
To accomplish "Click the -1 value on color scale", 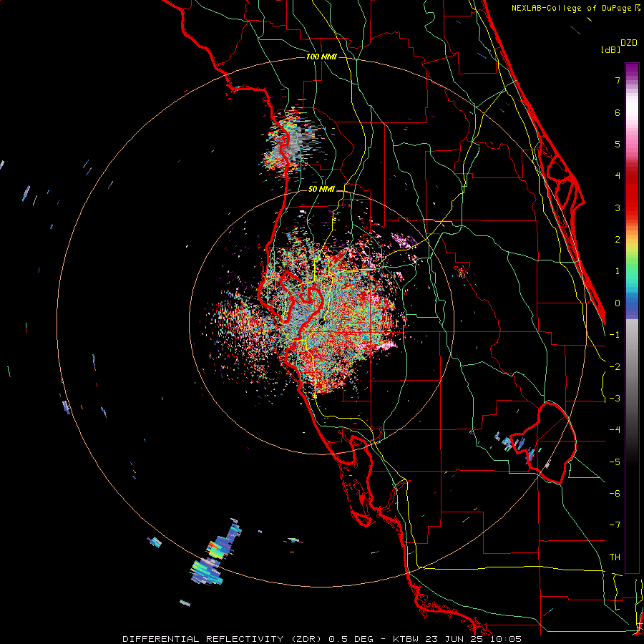I will [x=615, y=335].
